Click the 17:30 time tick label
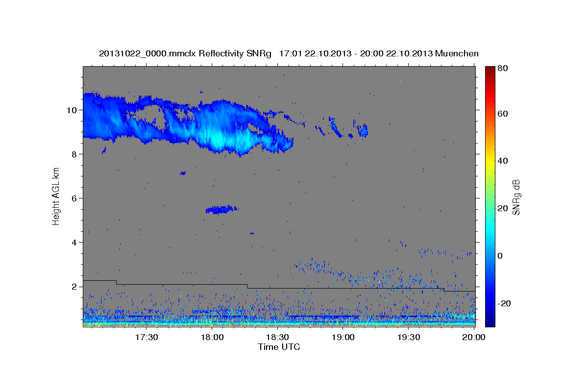 [x=146, y=338]
